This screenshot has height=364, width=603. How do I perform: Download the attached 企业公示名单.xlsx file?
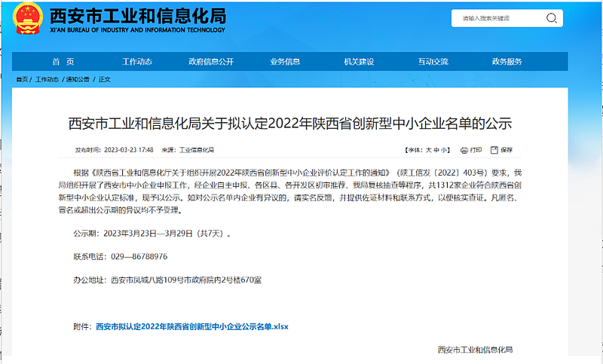[191, 327]
